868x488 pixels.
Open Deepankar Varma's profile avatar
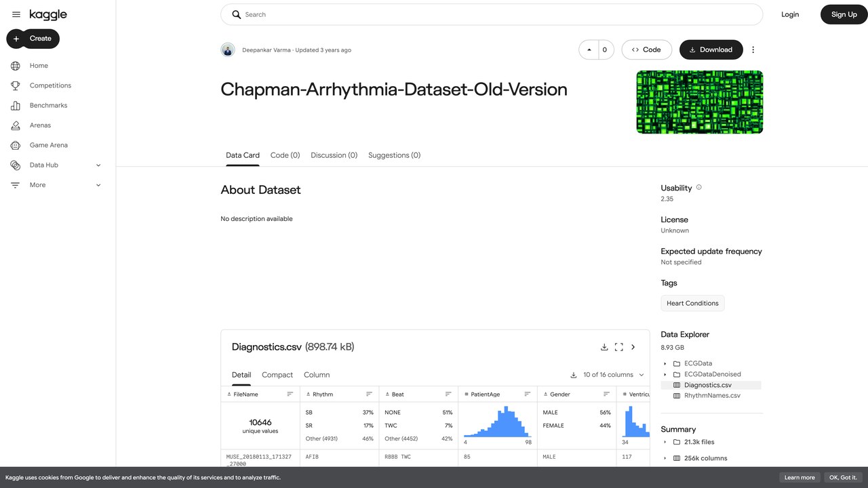point(228,50)
